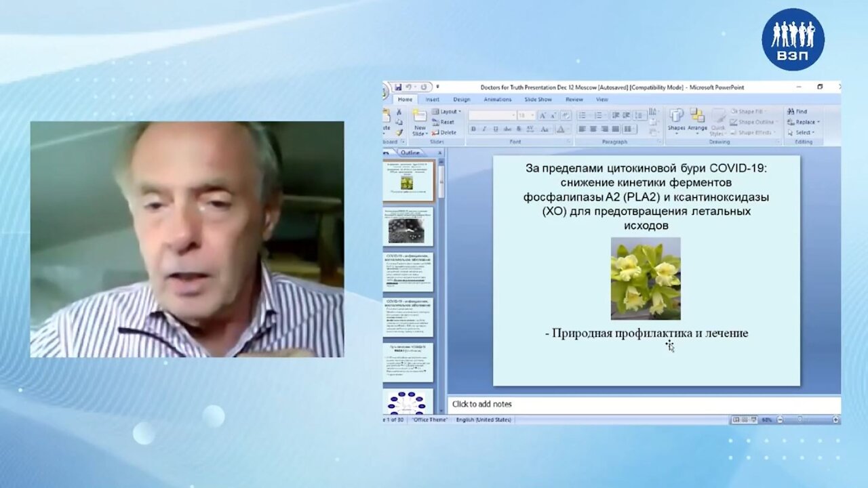Toggle Italic formatting
Viewport: 868px width, 488px height.
tap(485, 129)
